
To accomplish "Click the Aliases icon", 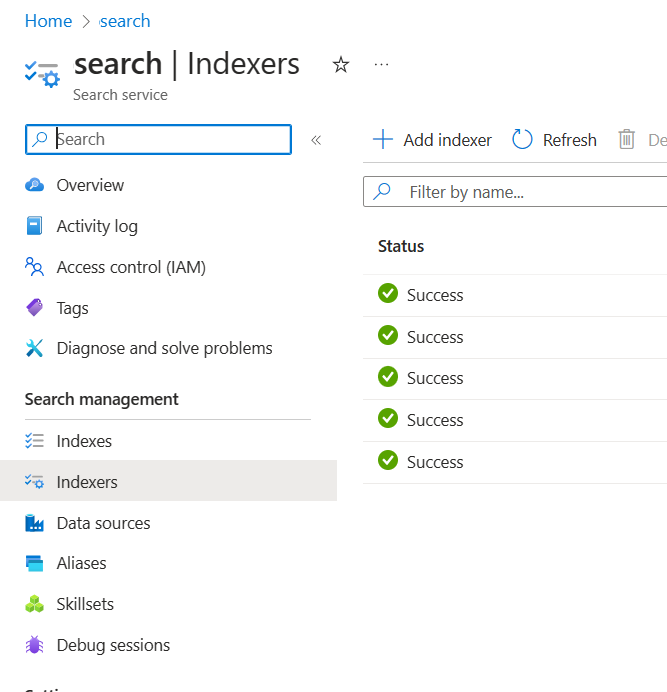I will 35,563.
